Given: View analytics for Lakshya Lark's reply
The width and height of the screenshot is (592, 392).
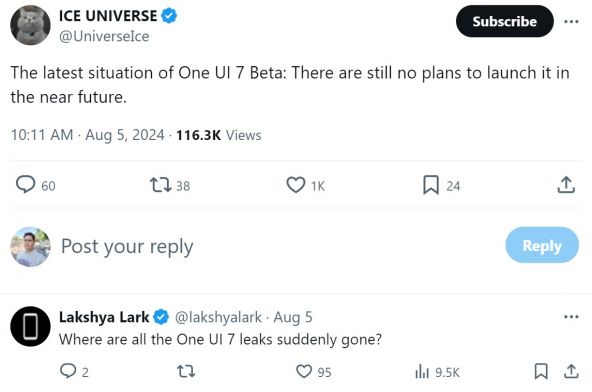Looking at the screenshot, I should pos(422,372).
